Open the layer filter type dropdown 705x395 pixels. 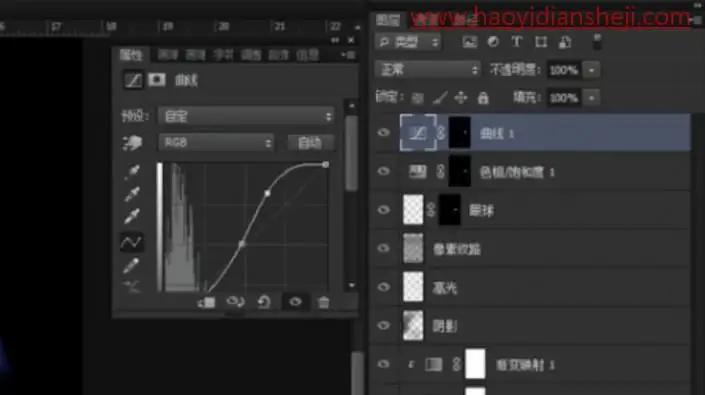coord(408,42)
